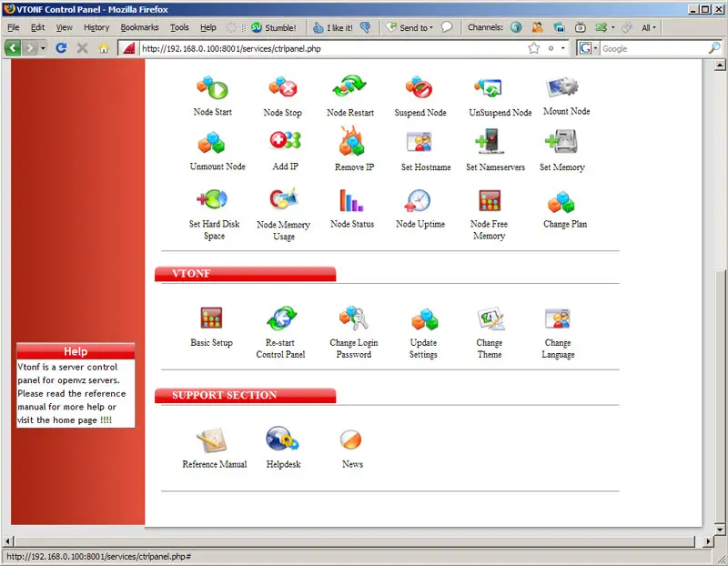Click the vertical scrollbar up arrow
Screen dimensions: 728x566
pyautogui.click(x=720, y=65)
